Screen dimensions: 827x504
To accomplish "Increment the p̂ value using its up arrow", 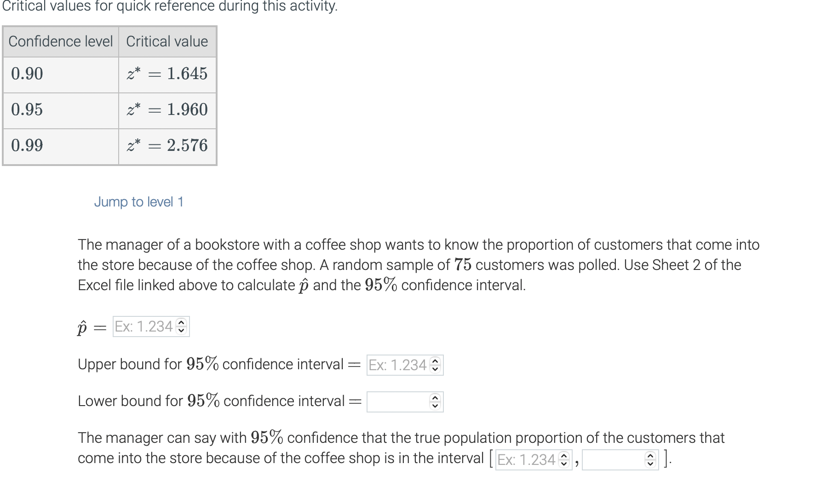I will [x=181, y=323].
